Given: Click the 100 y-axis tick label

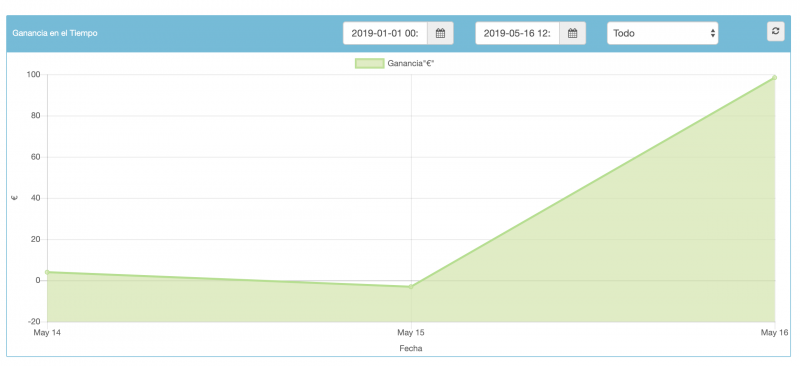Looking at the screenshot, I should coord(34,75).
